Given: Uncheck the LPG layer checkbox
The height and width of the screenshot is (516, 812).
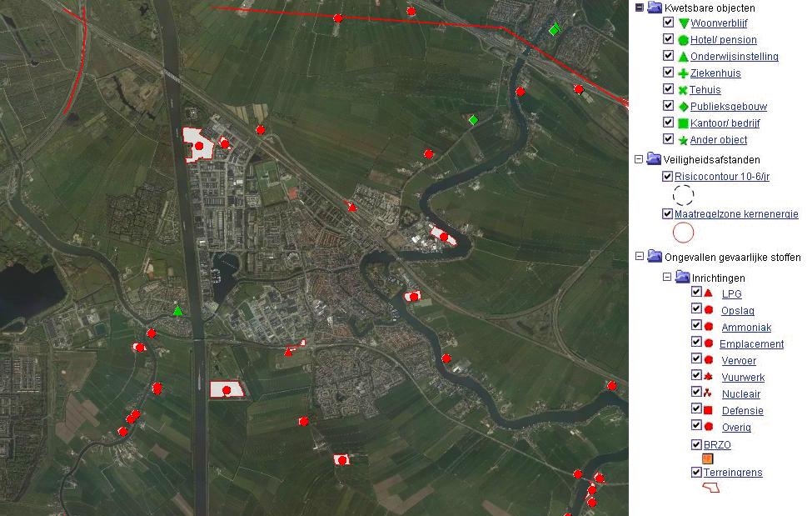Looking at the screenshot, I should coord(696,292).
